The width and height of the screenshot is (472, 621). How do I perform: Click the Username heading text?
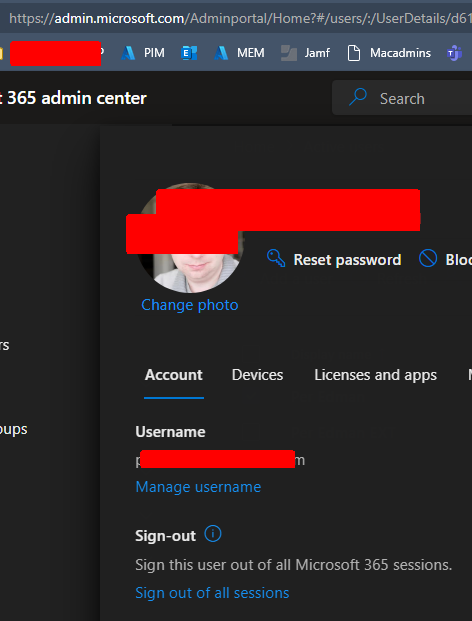click(x=170, y=432)
